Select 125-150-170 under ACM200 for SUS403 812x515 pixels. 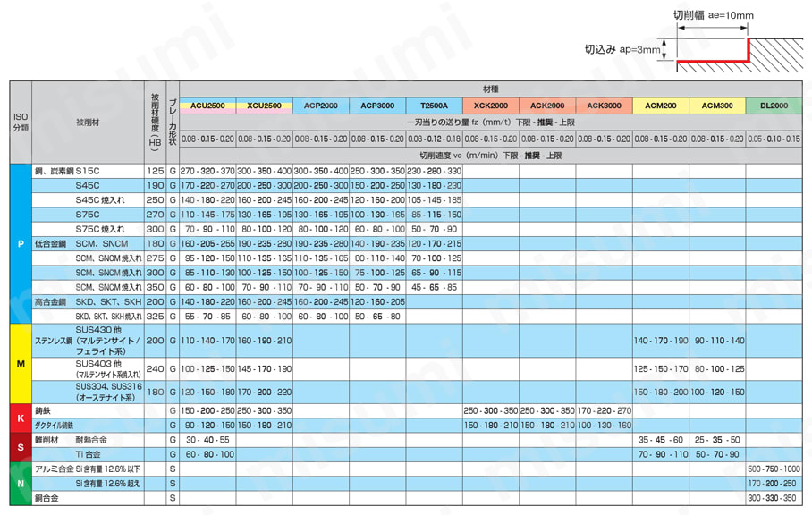(661, 369)
